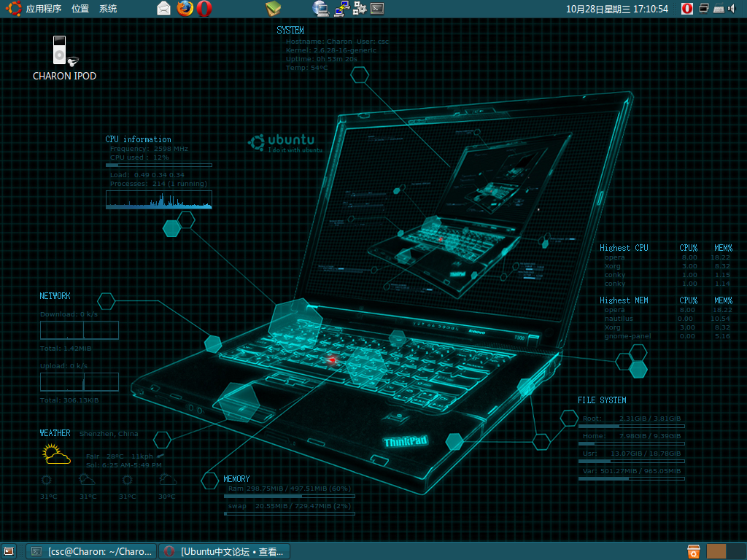Launch the terminal from the top panel
Screen dimensions: 747x560
click(x=377, y=9)
